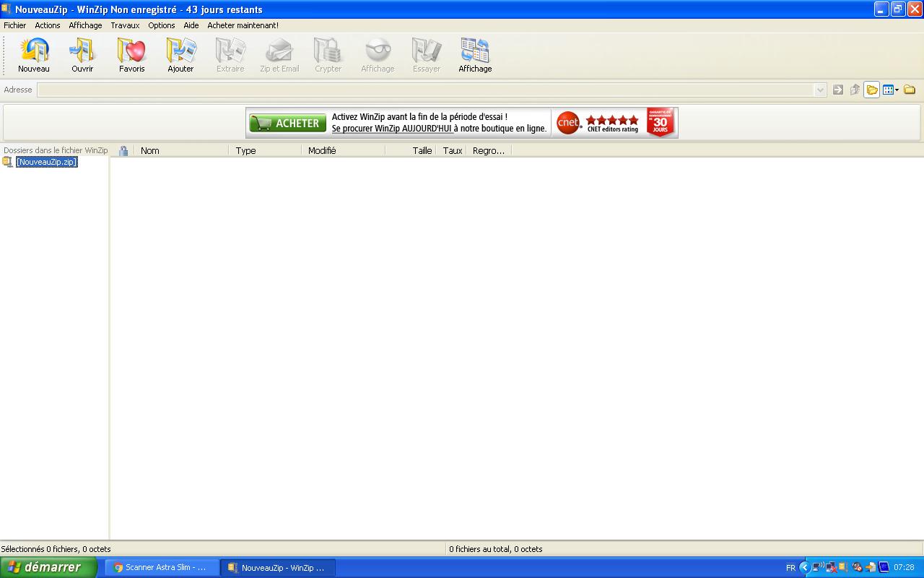
Task: Click status text '0 fichiers au total, 0 octets'
Action: click(x=496, y=549)
